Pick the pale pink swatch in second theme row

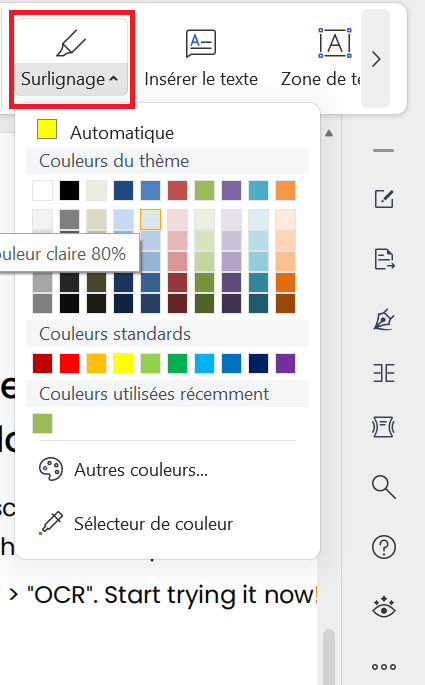click(x=177, y=219)
